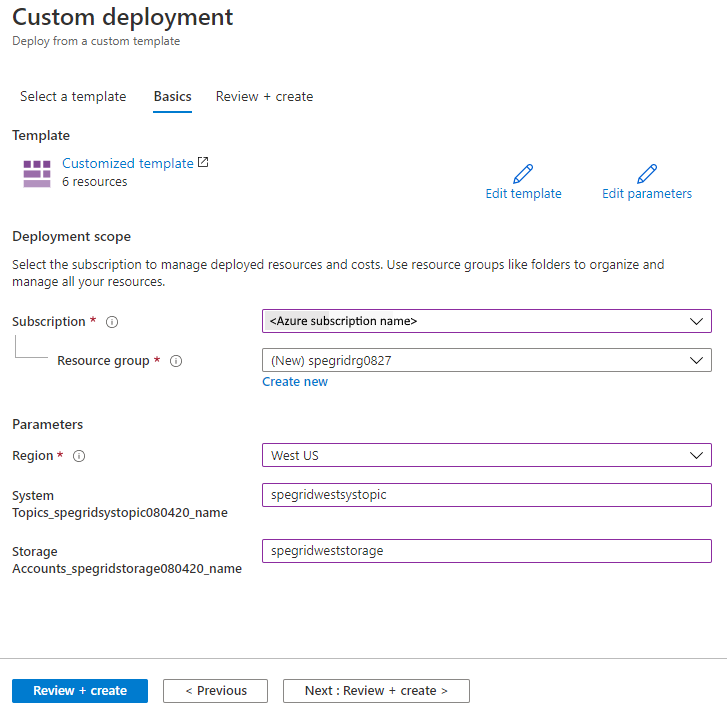Viewport: 727px width, 718px height.
Task: Open the Customized template link
Action: pos(128,163)
